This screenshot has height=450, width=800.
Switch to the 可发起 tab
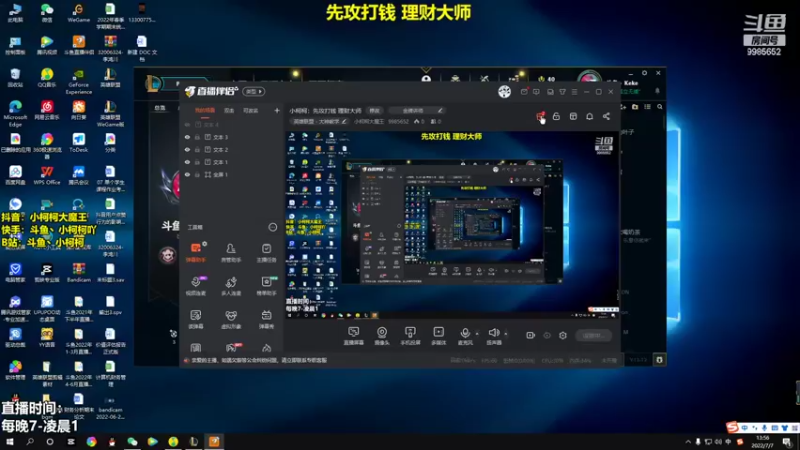click(x=251, y=111)
